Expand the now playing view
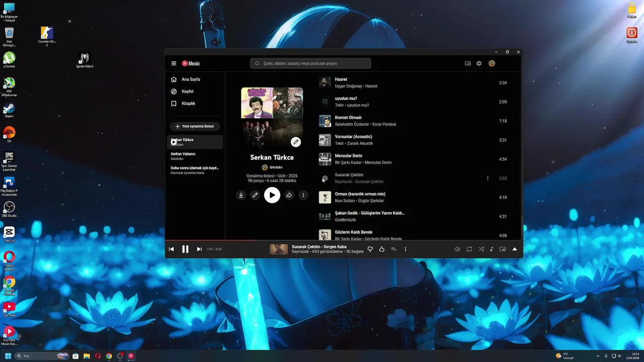The width and height of the screenshot is (644, 362). pos(515,249)
